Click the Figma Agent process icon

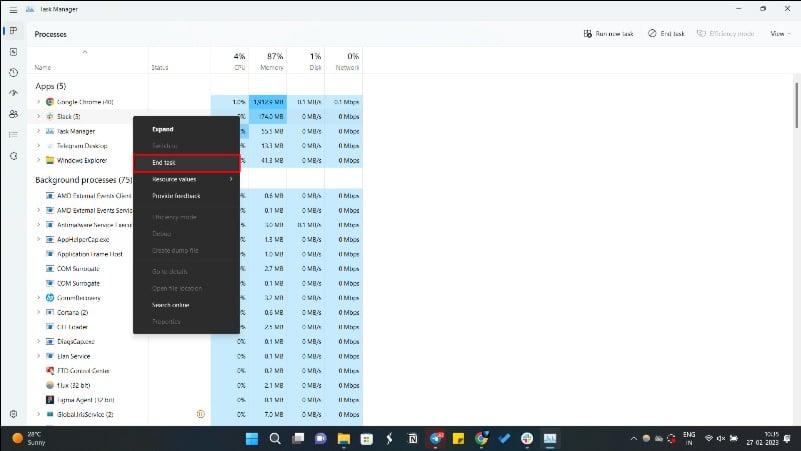50,400
